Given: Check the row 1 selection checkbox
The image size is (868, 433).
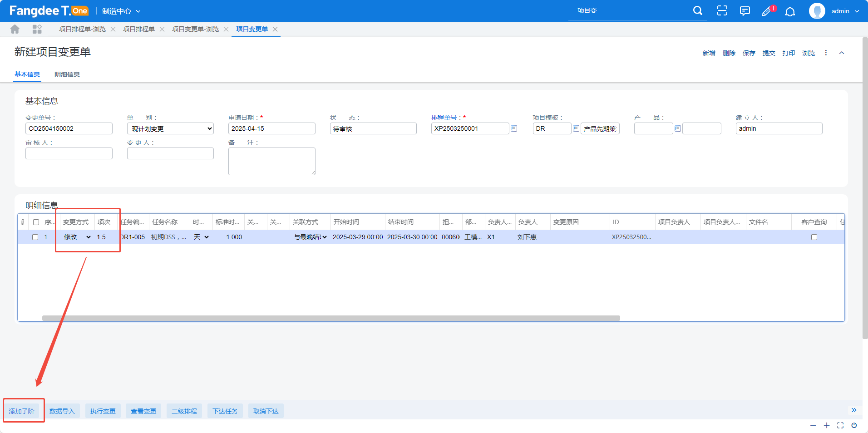Looking at the screenshot, I should coord(35,237).
